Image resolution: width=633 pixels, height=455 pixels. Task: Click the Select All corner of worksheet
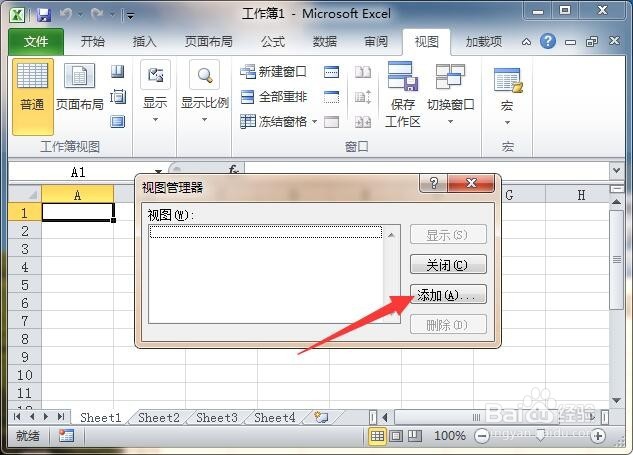point(25,195)
